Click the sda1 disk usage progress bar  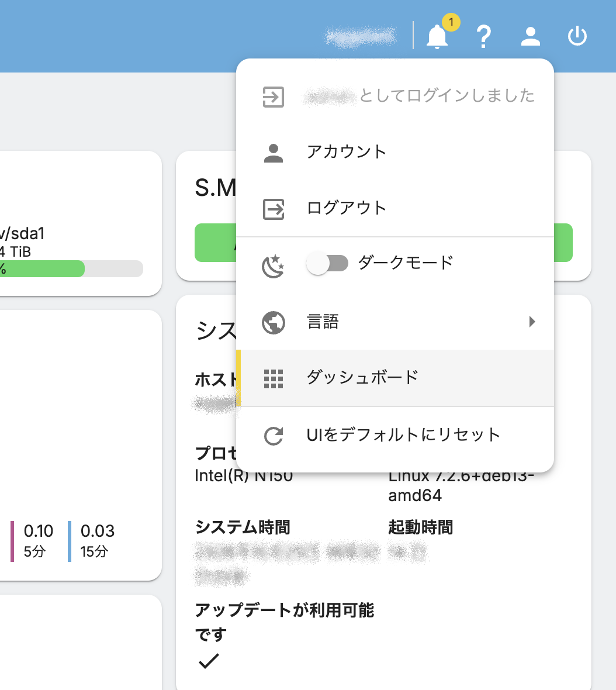pos(71,268)
